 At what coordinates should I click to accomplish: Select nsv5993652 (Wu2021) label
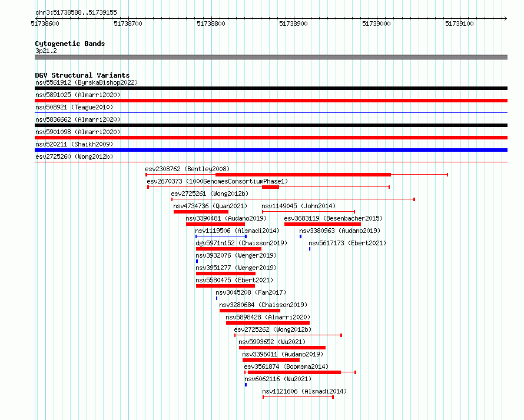[272, 342]
